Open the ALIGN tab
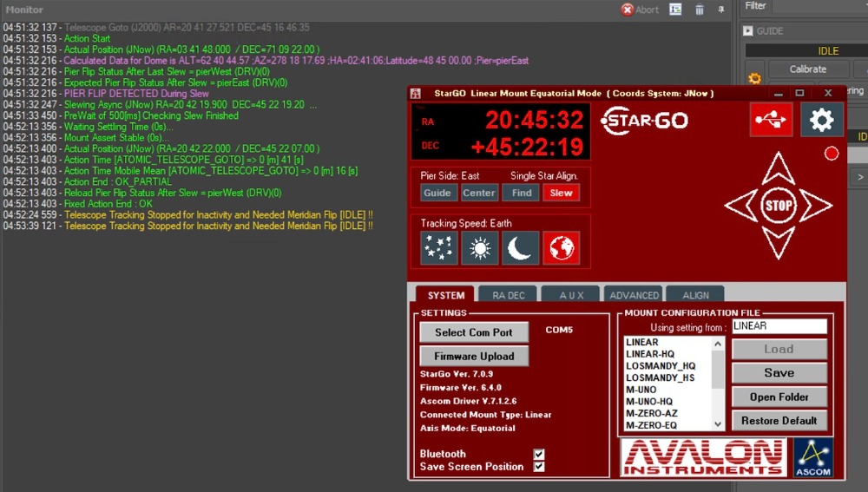This screenshot has height=492, width=868. (695, 295)
